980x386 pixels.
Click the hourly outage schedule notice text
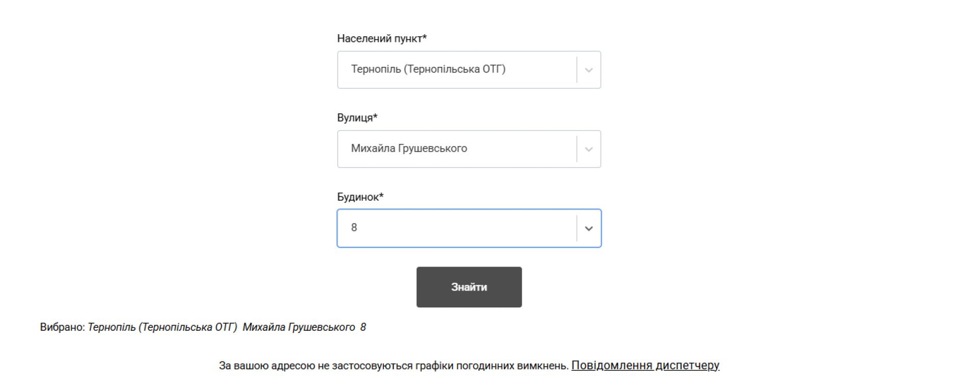(394, 366)
